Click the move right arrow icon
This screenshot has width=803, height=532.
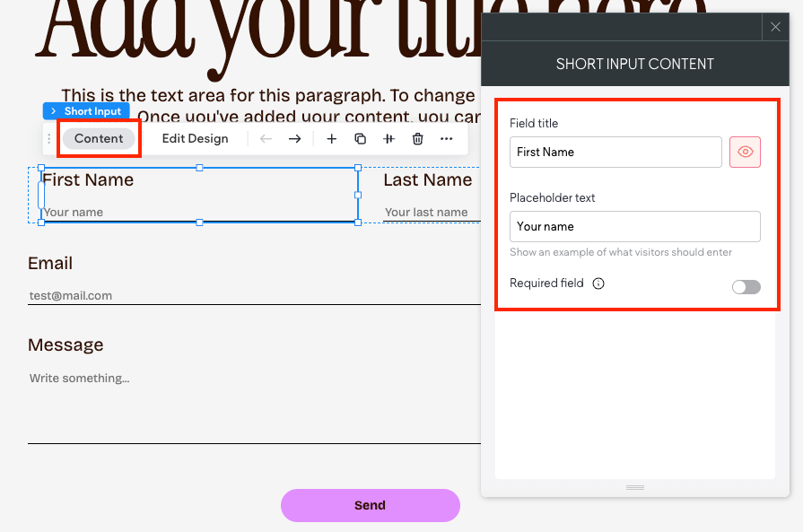coord(294,139)
